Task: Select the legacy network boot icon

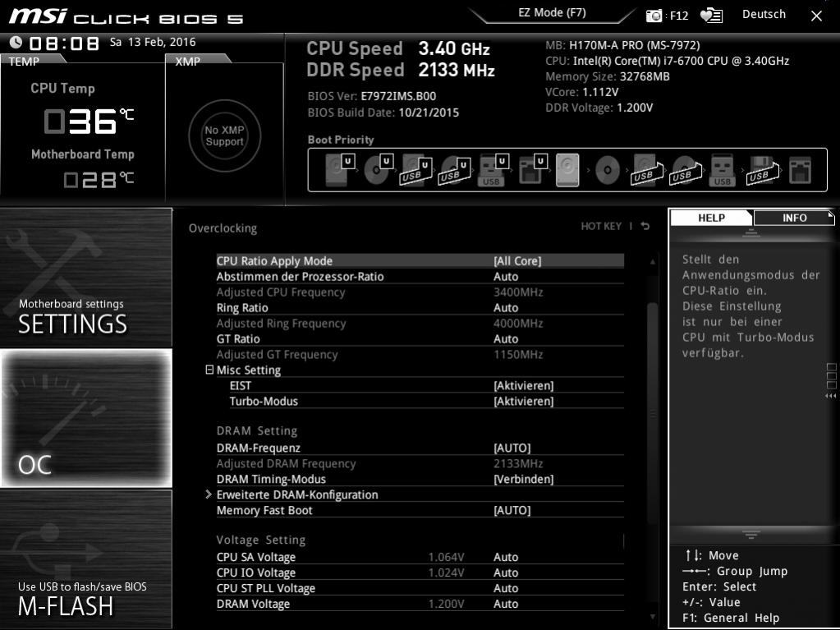Action: click(800, 170)
